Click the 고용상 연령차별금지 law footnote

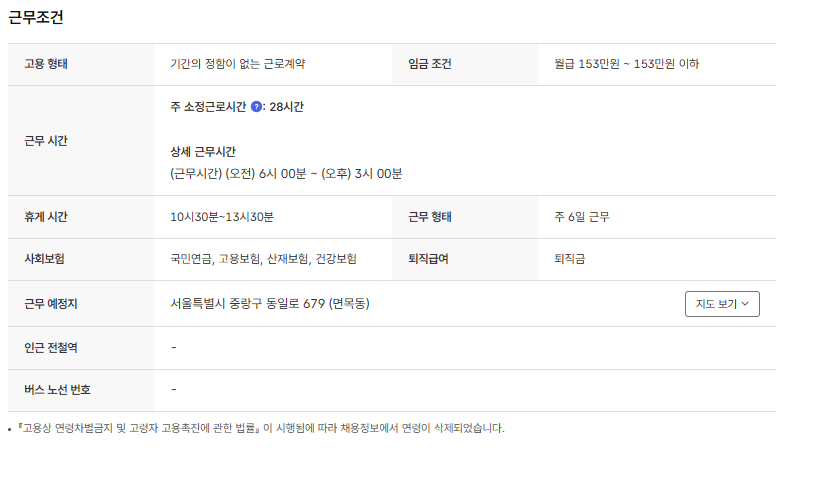tap(260, 428)
